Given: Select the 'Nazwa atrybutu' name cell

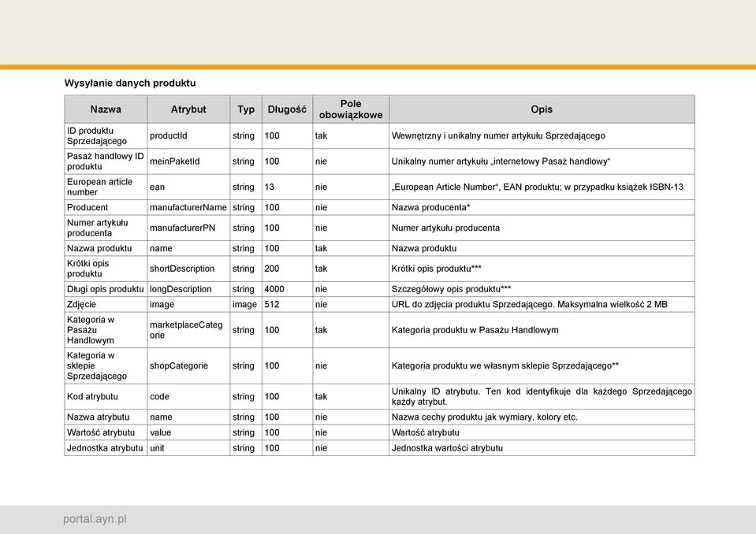Looking at the screenshot, I should [106, 417].
